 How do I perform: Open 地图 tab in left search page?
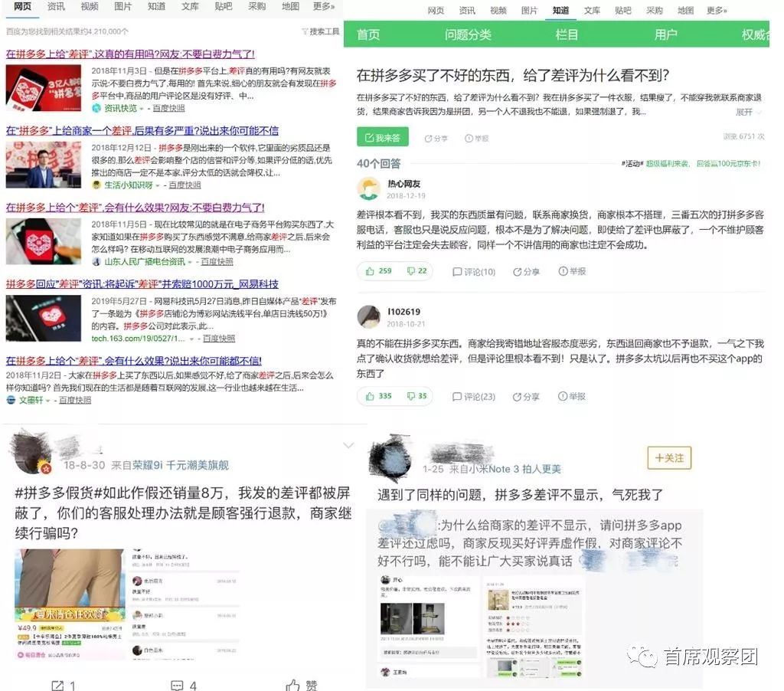290,6
